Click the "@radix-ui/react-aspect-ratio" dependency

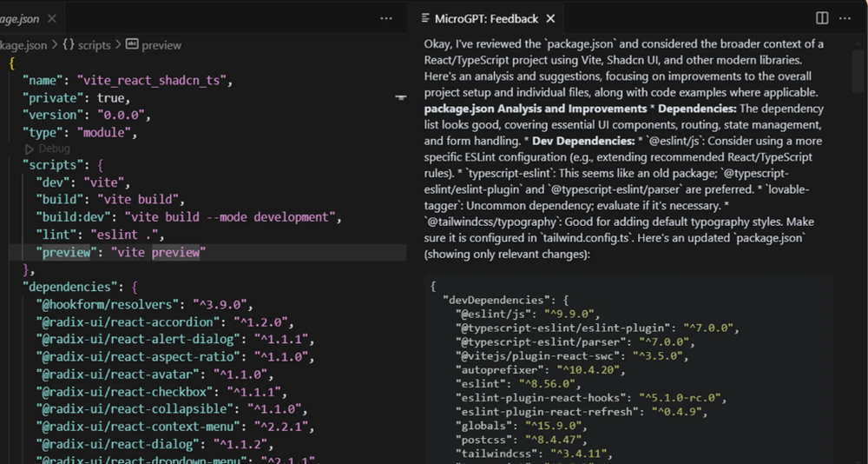point(138,356)
